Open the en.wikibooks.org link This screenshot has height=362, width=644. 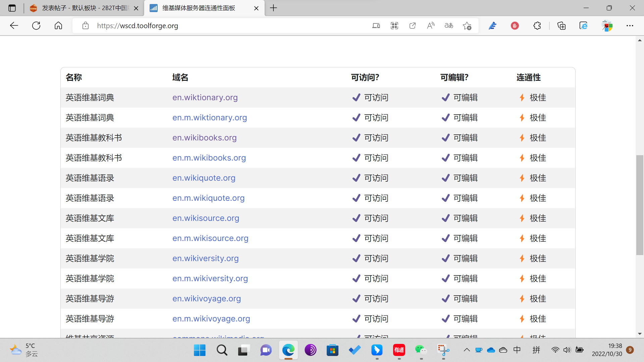click(x=205, y=138)
